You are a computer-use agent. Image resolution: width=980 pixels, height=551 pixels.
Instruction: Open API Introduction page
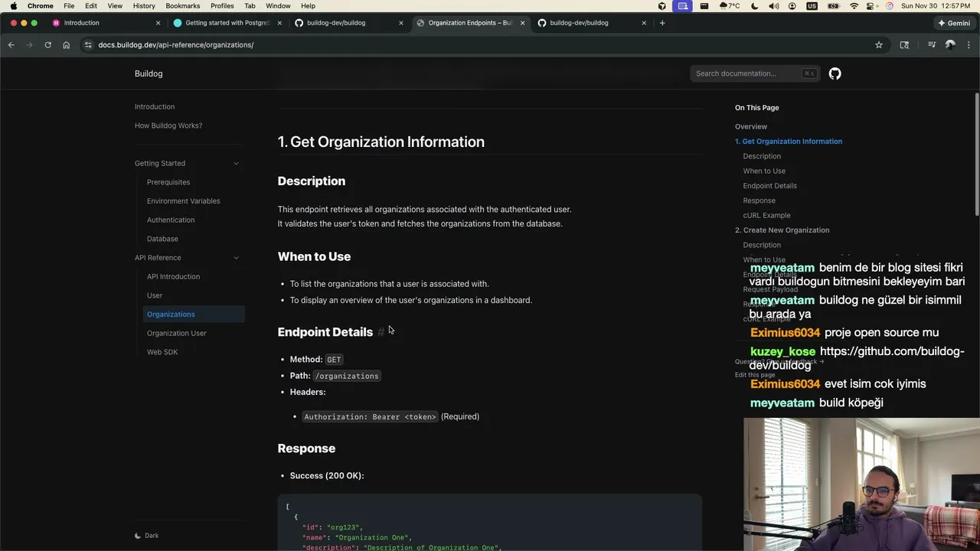(x=173, y=277)
